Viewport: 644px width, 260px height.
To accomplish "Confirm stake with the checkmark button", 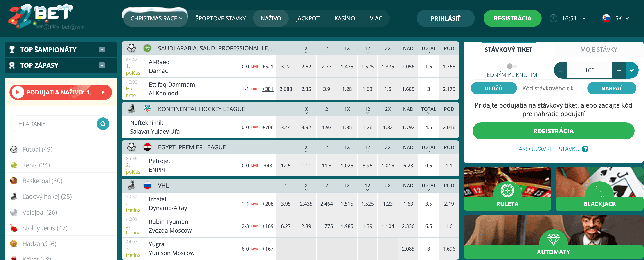I will pyautogui.click(x=632, y=70).
